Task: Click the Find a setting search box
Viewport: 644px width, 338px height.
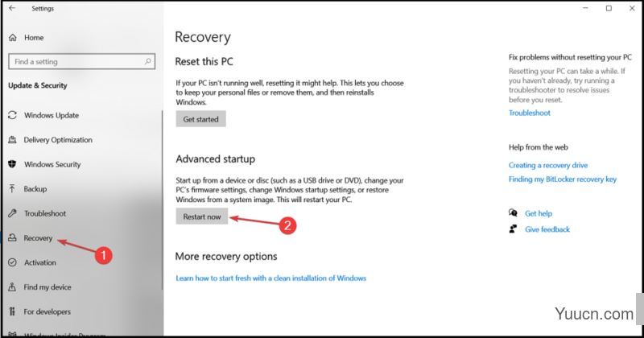Action: pos(82,61)
